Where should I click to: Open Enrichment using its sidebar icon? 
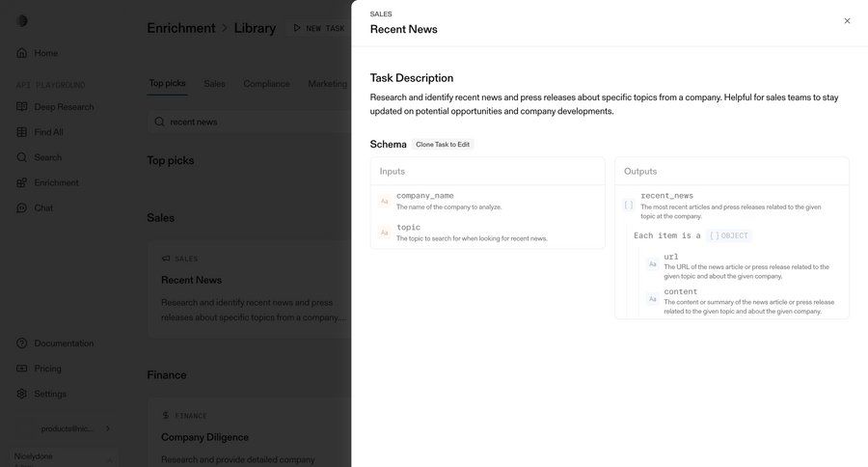[21, 182]
